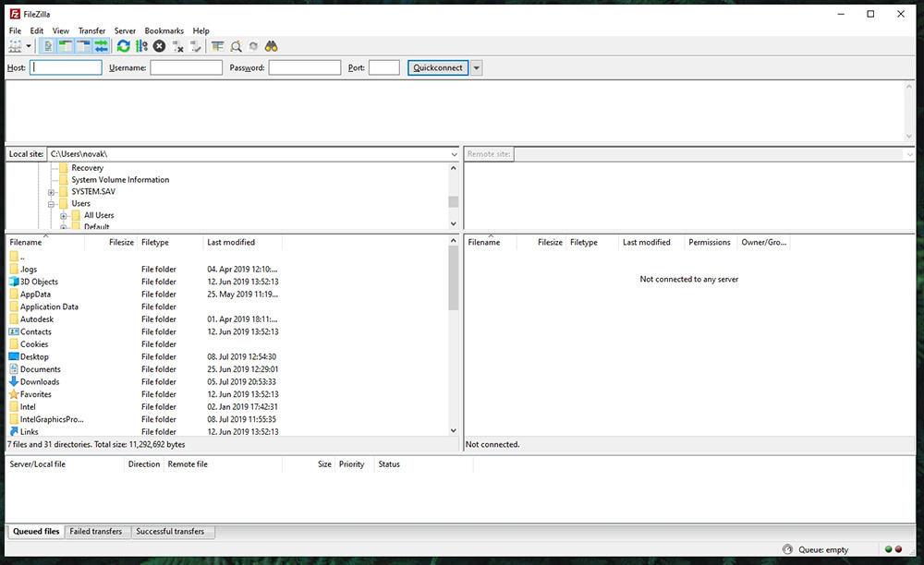
Task: Select the Favorites star icon
Action: coord(14,393)
